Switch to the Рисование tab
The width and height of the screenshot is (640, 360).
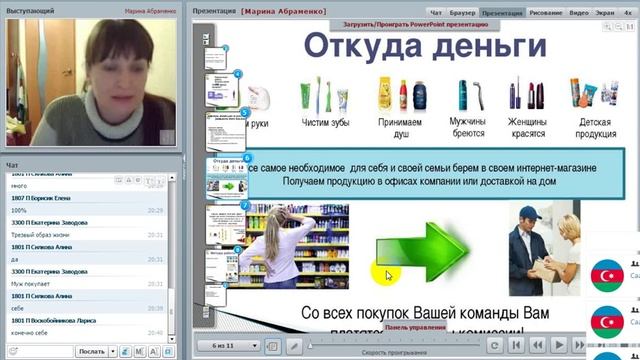click(x=546, y=13)
